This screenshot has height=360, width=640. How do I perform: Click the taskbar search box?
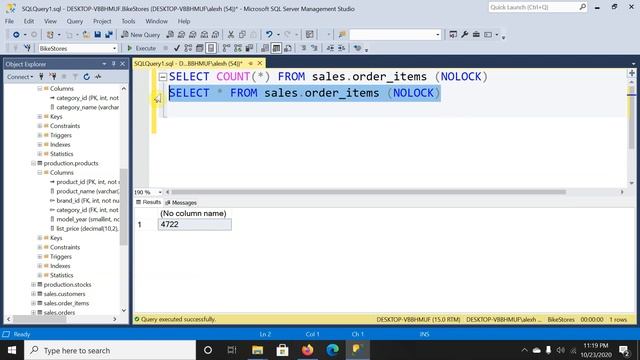click(110, 350)
